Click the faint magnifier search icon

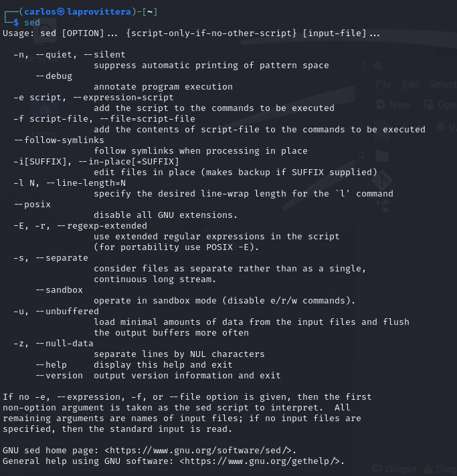pyautogui.click(x=361, y=156)
